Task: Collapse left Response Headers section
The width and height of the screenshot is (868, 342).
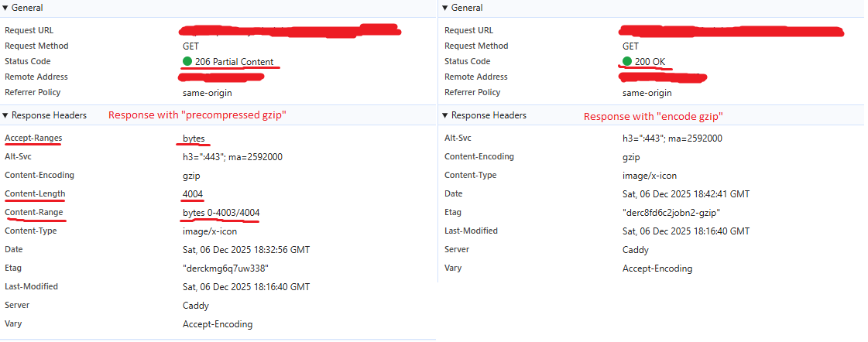Action: [6, 115]
